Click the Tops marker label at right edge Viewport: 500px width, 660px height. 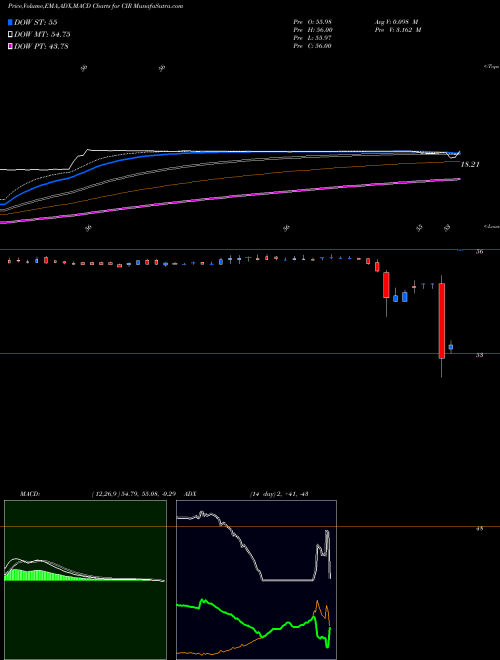pyautogui.click(x=492, y=67)
